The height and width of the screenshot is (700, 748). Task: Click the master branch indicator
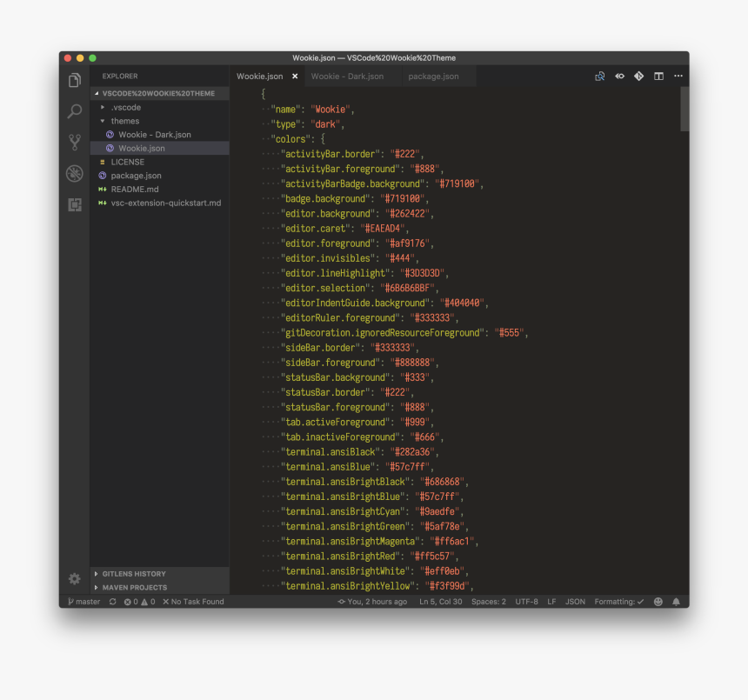(83, 601)
